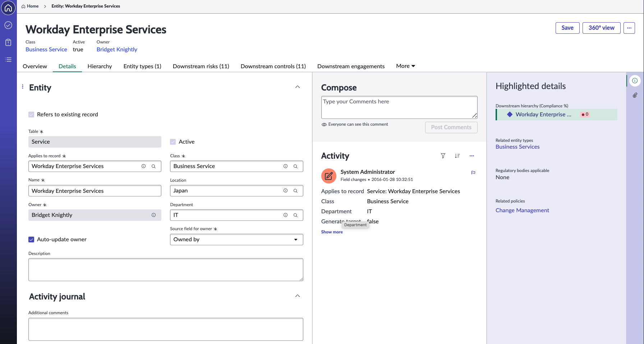Collapse the Entity section

point(298,87)
